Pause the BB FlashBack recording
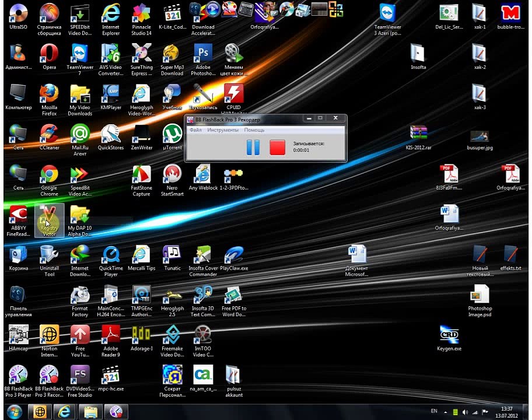 click(x=253, y=148)
